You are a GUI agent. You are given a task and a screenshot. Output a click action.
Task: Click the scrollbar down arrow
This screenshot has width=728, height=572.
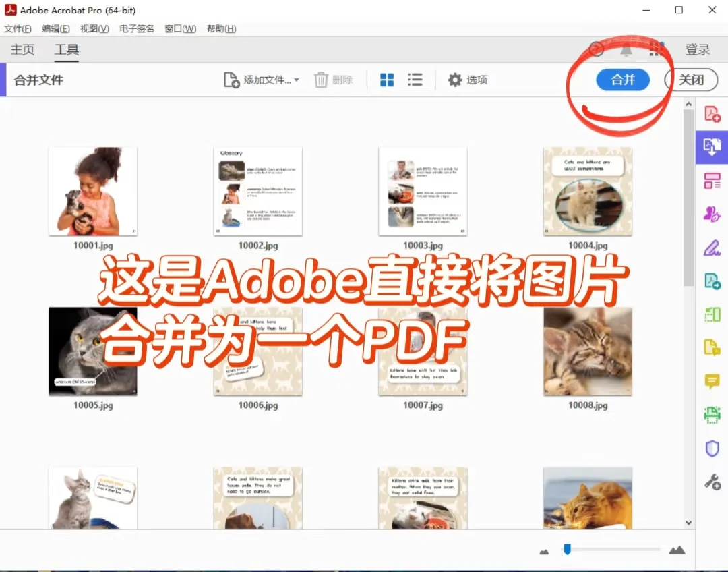click(688, 523)
